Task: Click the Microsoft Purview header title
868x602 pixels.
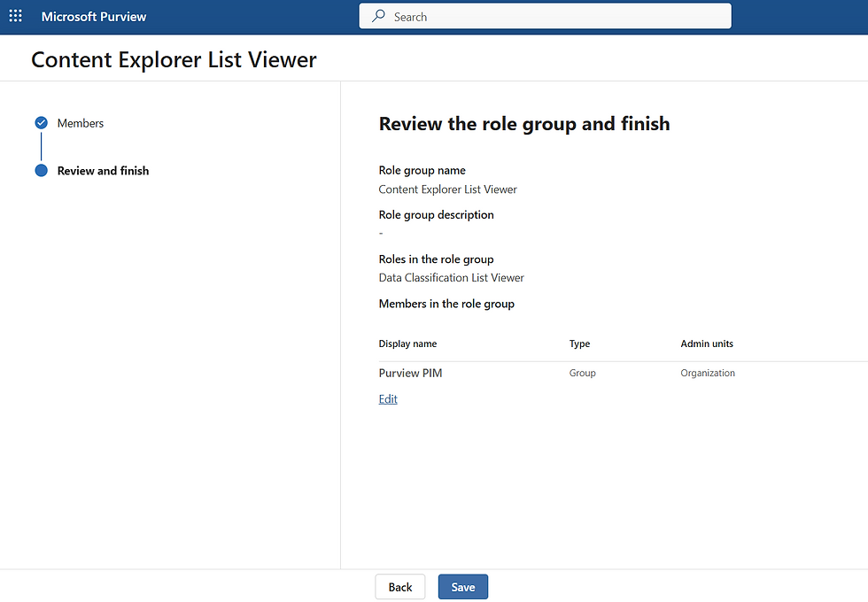Action: 94,17
